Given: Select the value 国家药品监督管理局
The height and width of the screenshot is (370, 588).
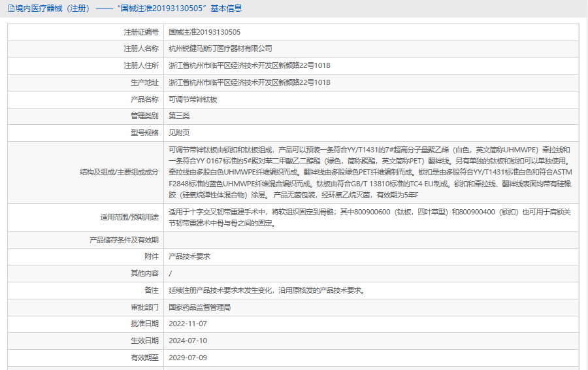Looking at the screenshot, I should [199, 307].
